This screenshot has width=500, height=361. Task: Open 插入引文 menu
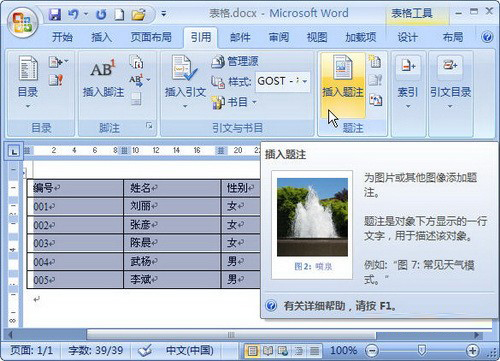pyautogui.click(x=185, y=83)
